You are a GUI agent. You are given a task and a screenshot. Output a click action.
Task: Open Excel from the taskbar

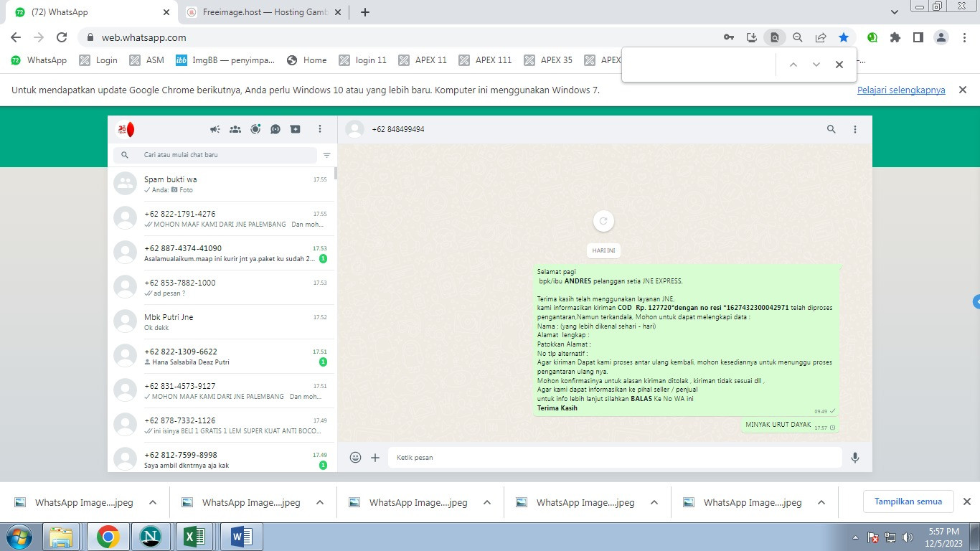pos(195,537)
